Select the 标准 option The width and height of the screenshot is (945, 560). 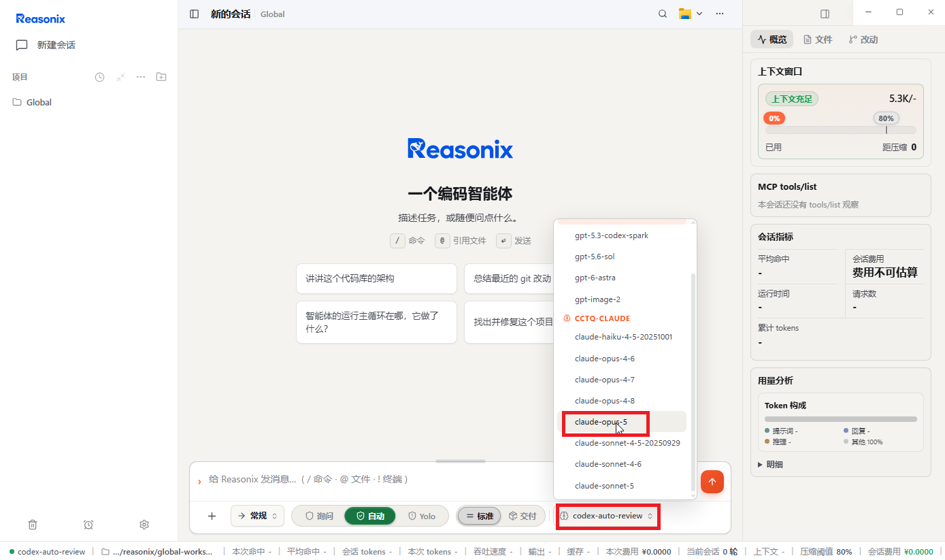[480, 516]
